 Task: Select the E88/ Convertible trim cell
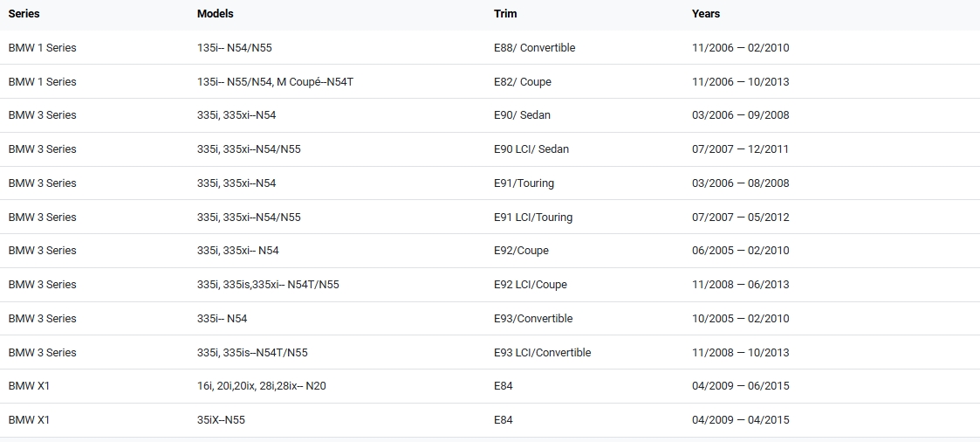tap(534, 48)
